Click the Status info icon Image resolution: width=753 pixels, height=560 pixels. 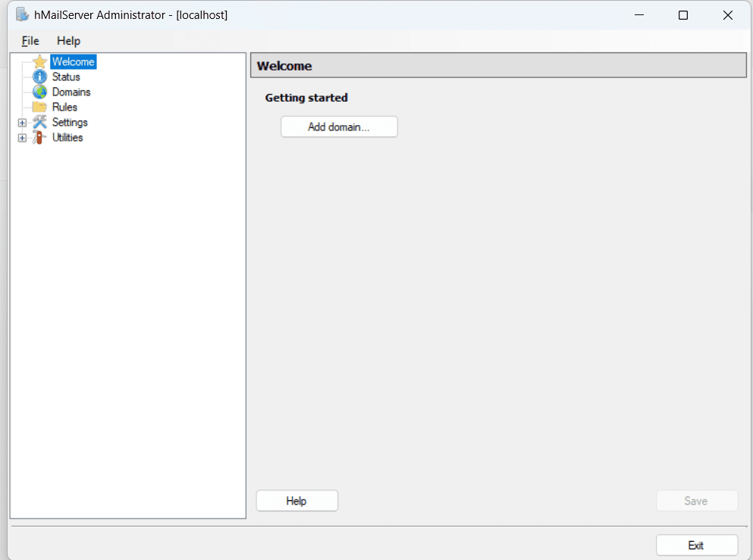click(x=40, y=77)
